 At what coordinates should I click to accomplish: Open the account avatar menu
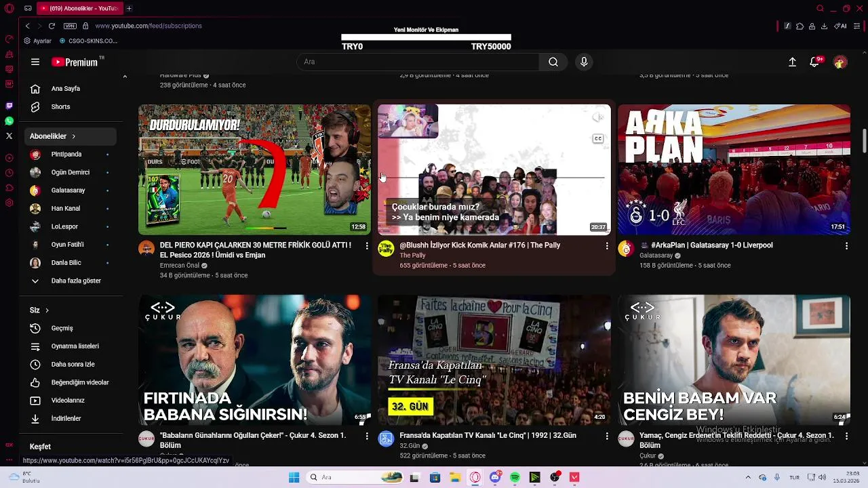[x=840, y=62]
